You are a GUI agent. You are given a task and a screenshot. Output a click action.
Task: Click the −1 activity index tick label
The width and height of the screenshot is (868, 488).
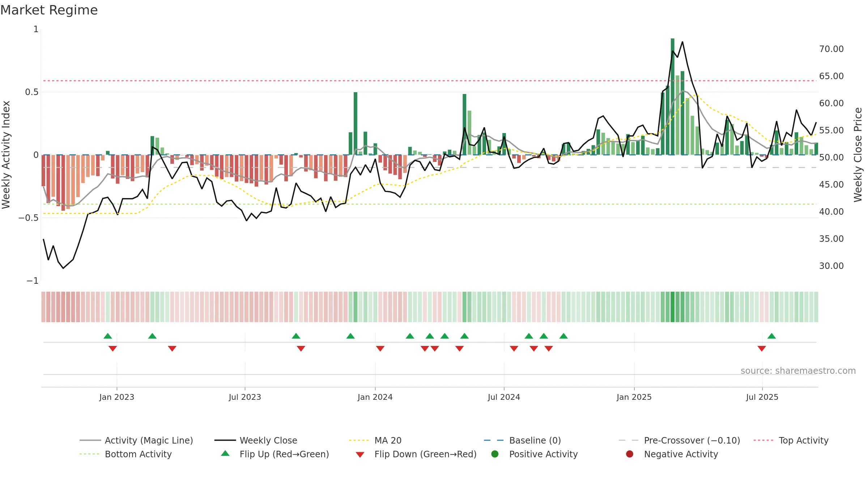point(33,281)
